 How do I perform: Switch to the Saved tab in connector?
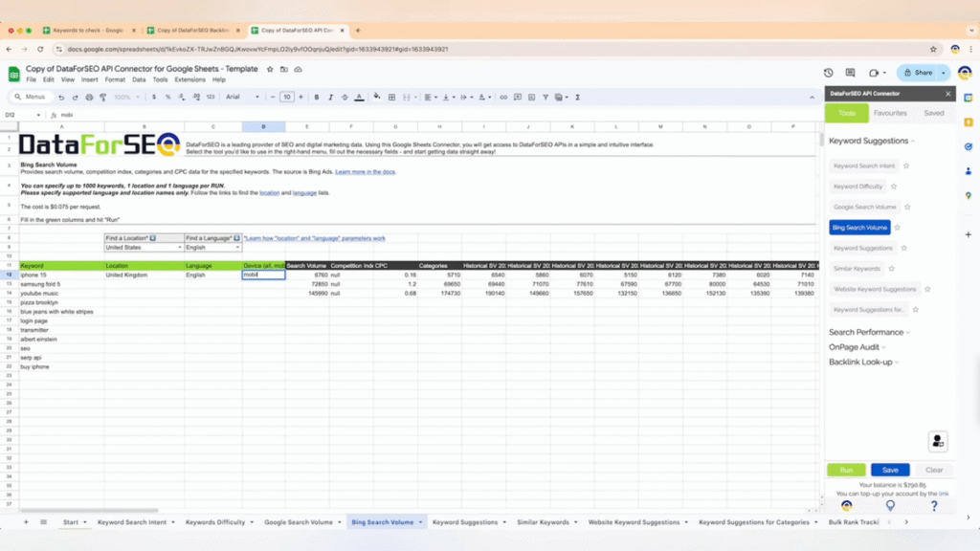tap(934, 113)
